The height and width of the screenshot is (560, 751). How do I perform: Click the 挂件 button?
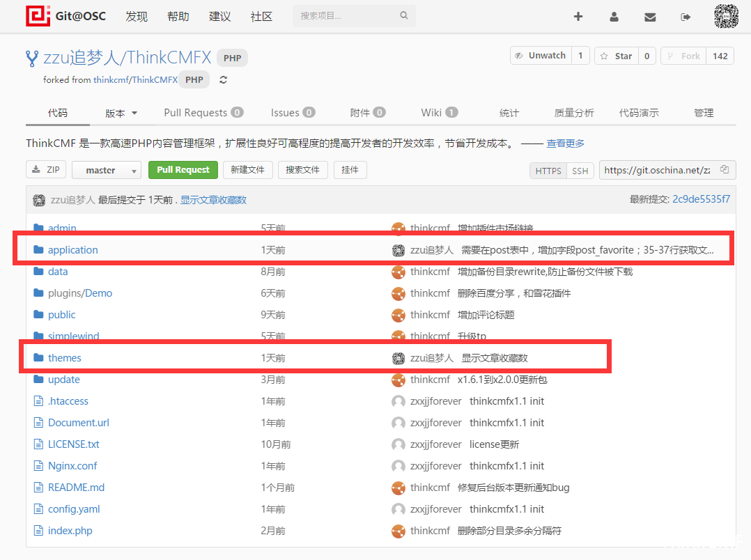coord(350,169)
